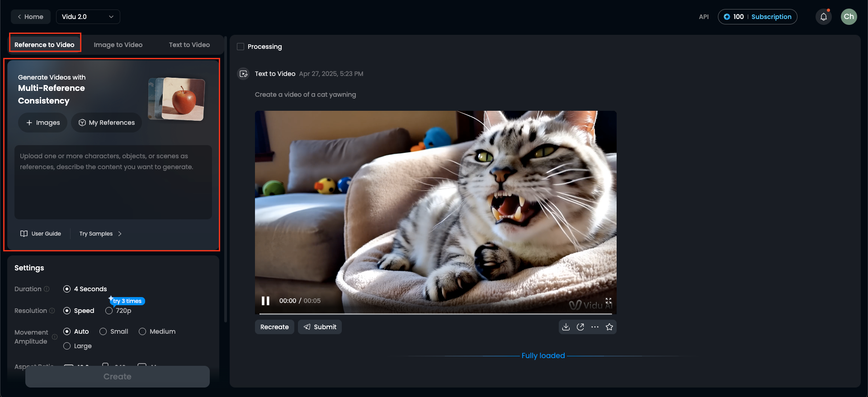Set movement amplitude to Large
The width and height of the screenshot is (868, 397).
click(78, 346)
